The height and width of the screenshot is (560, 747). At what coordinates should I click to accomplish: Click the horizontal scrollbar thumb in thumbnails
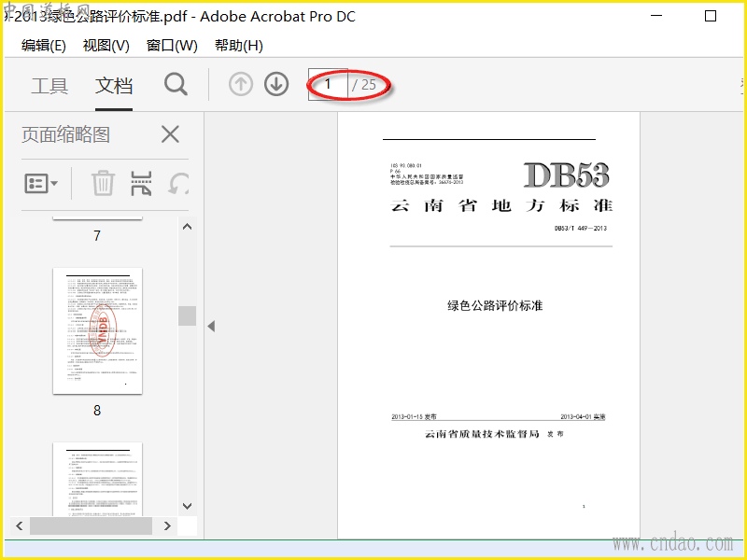[x=91, y=525]
